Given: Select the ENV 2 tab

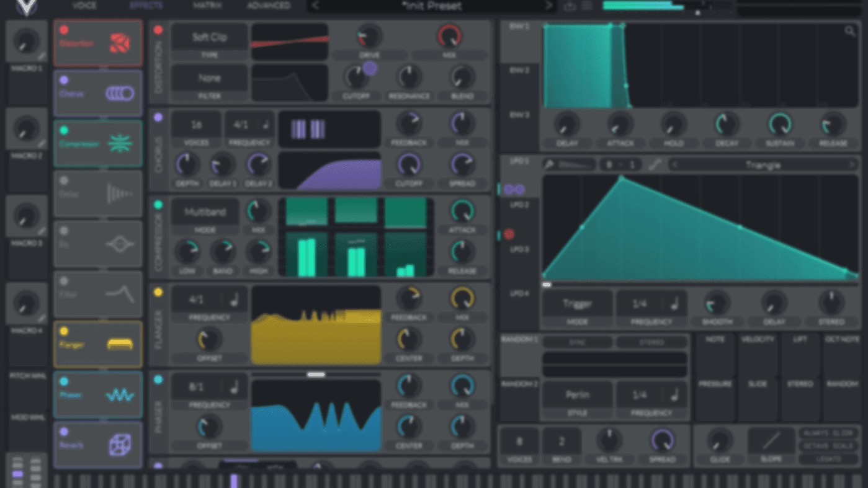Looking at the screenshot, I should pos(520,71).
